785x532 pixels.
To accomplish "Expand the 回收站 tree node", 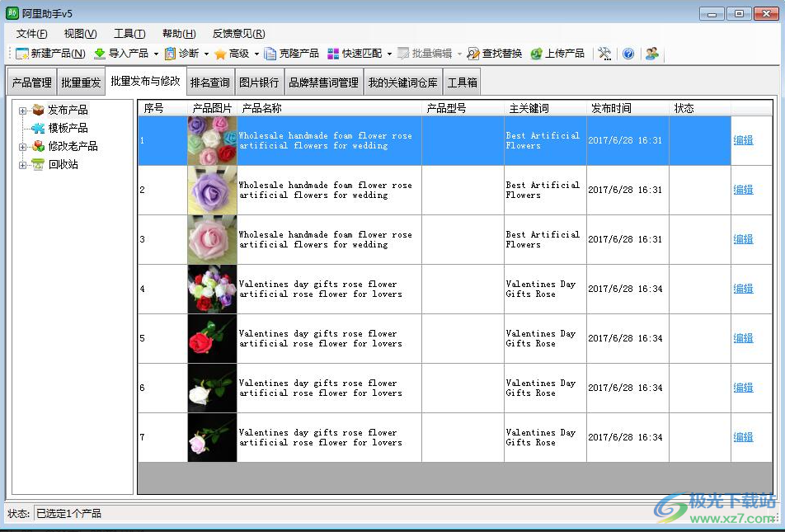I will click(23, 165).
